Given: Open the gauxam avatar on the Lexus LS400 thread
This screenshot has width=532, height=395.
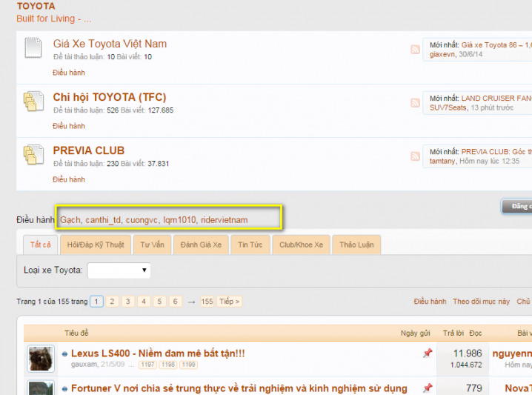Looking at the screenshot, I should 41,359.
